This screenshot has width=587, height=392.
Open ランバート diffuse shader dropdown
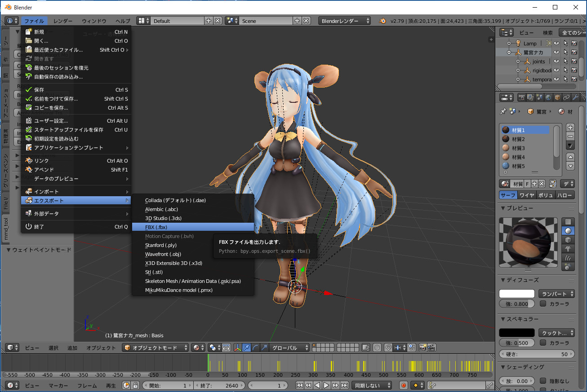click(x=557, y=294)
